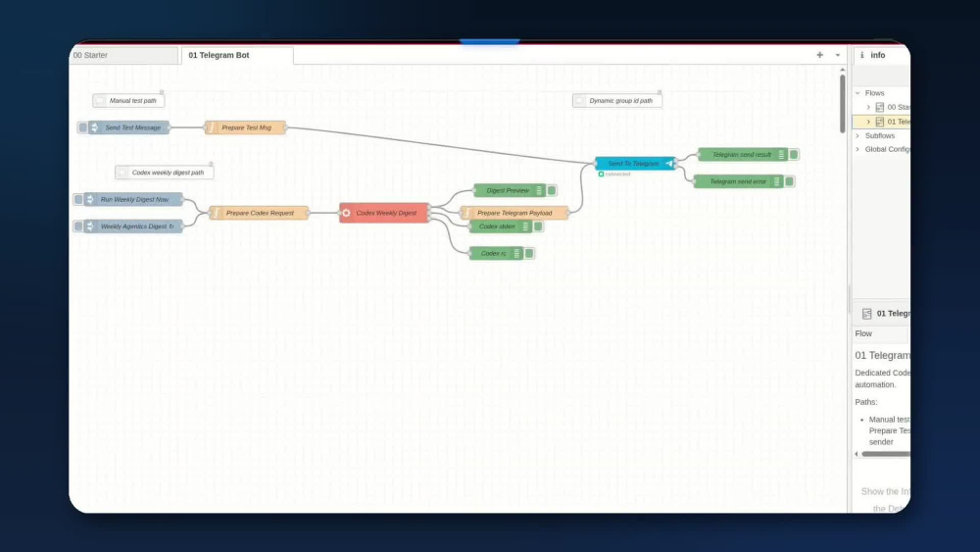Click the canvas vertical scrollbar thumb
This screenshot has height=552, width=980.
[843, 103]
